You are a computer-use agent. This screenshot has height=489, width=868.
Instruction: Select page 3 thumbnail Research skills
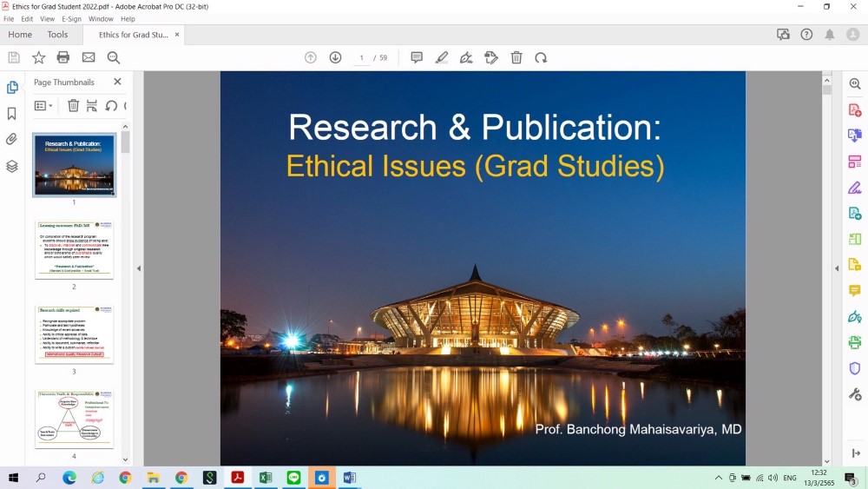point(74,334)
